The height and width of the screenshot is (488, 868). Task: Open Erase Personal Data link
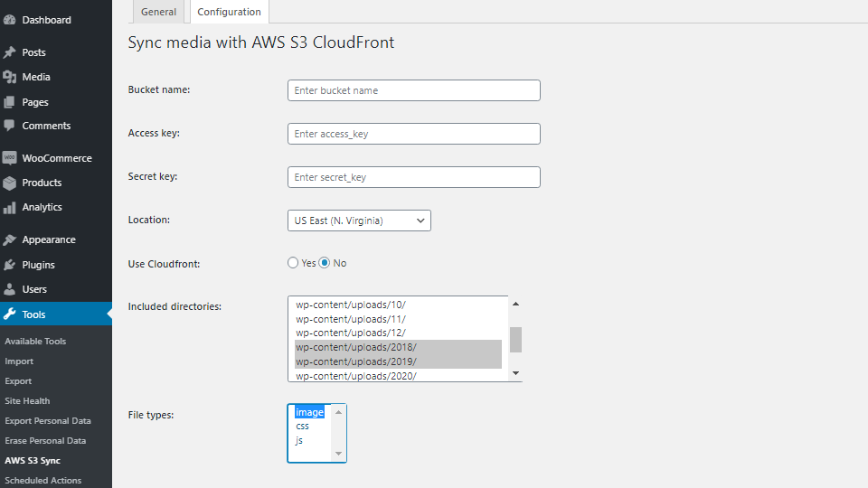click(x=45, y=441)
